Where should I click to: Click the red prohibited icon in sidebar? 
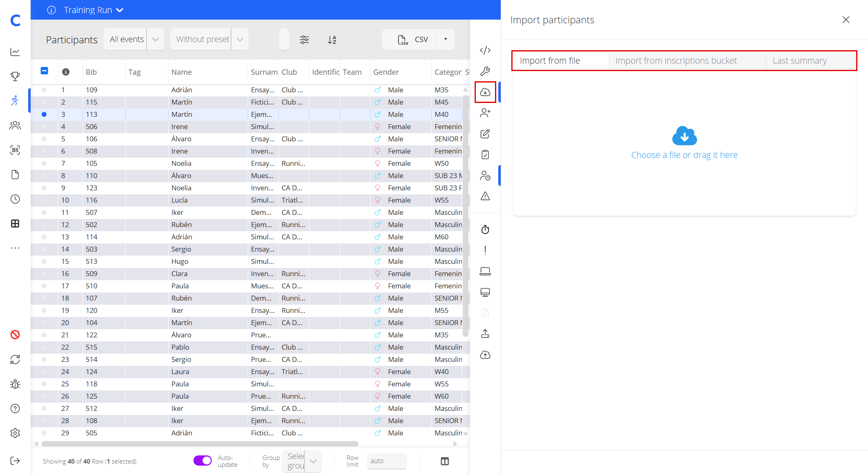(15, 335)
